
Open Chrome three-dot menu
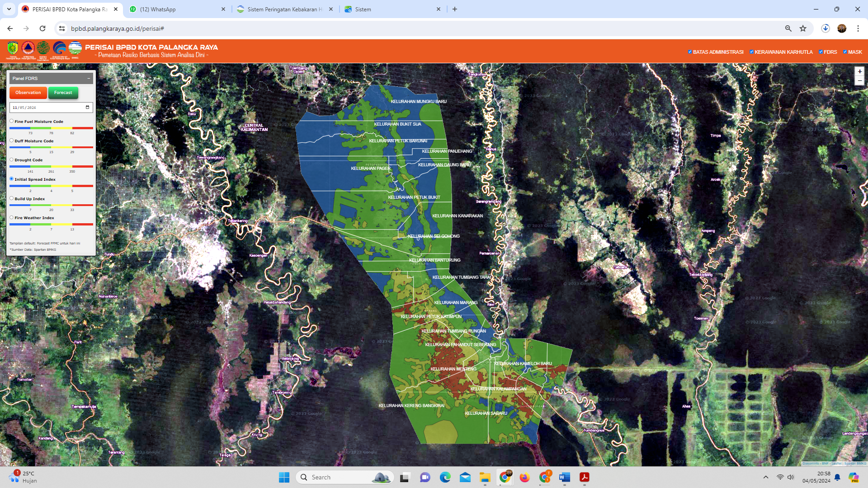[858, 28]
